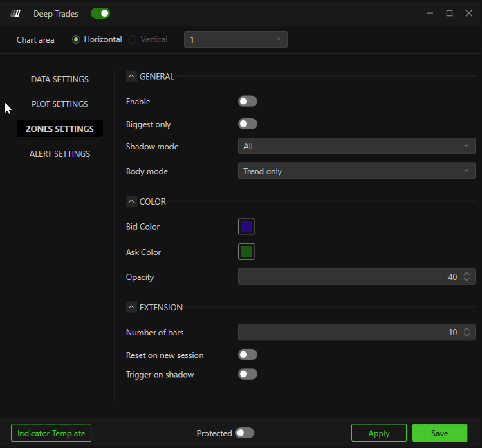This screenshot has height=448, width=482.
Task: Toggle the zones Enable switch
Action: (x=247, y=101)
